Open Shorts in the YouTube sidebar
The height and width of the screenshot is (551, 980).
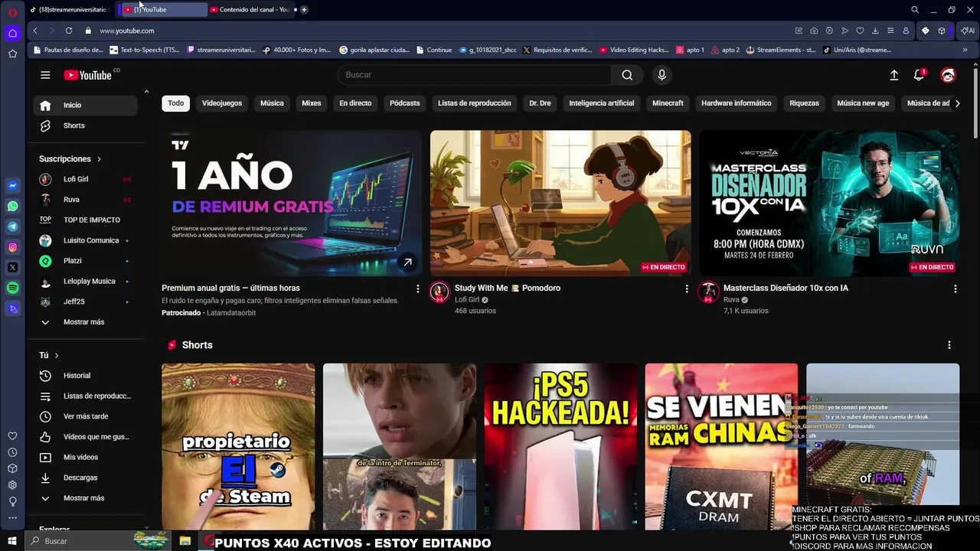click(85, 126)
